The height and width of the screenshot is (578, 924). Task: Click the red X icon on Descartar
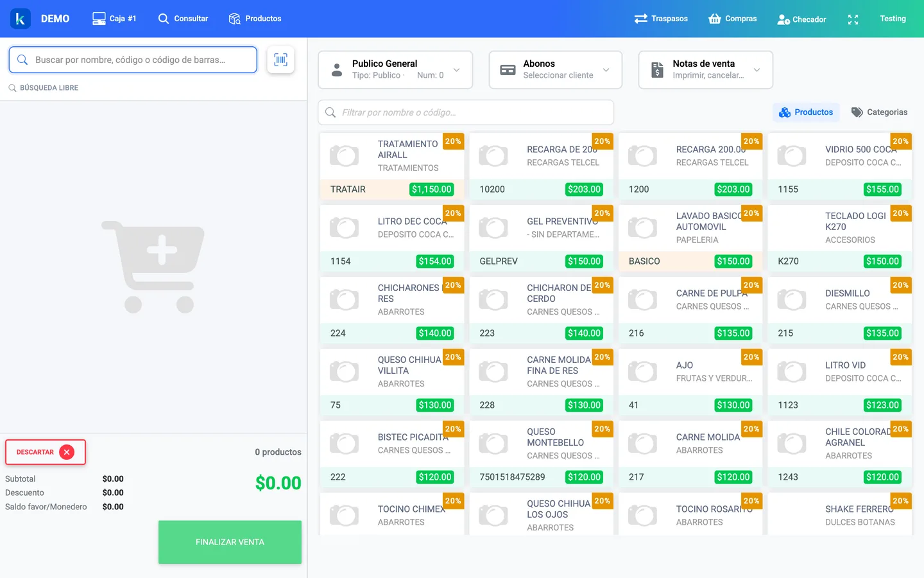[x=66, y=452]
